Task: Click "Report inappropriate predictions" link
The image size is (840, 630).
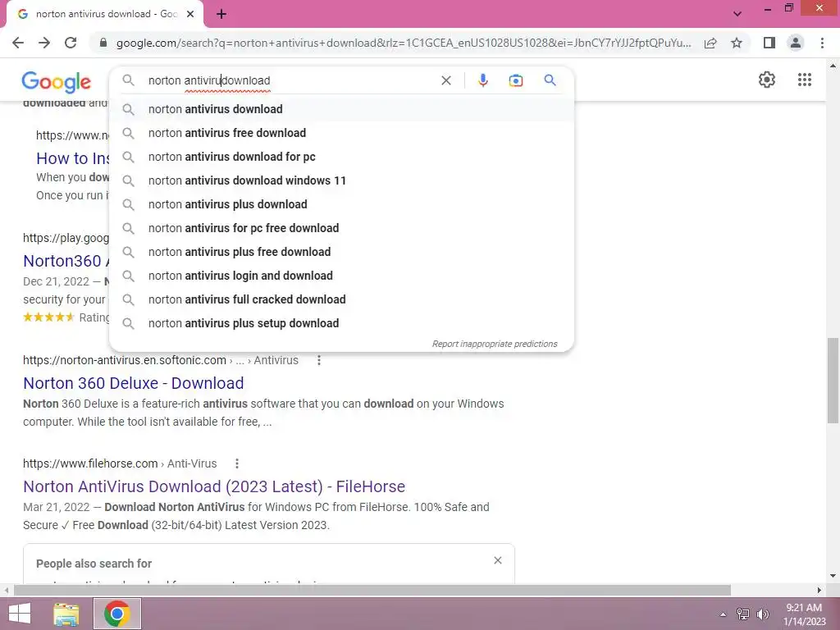Action: pyautogui.click(x=495, y=344)
